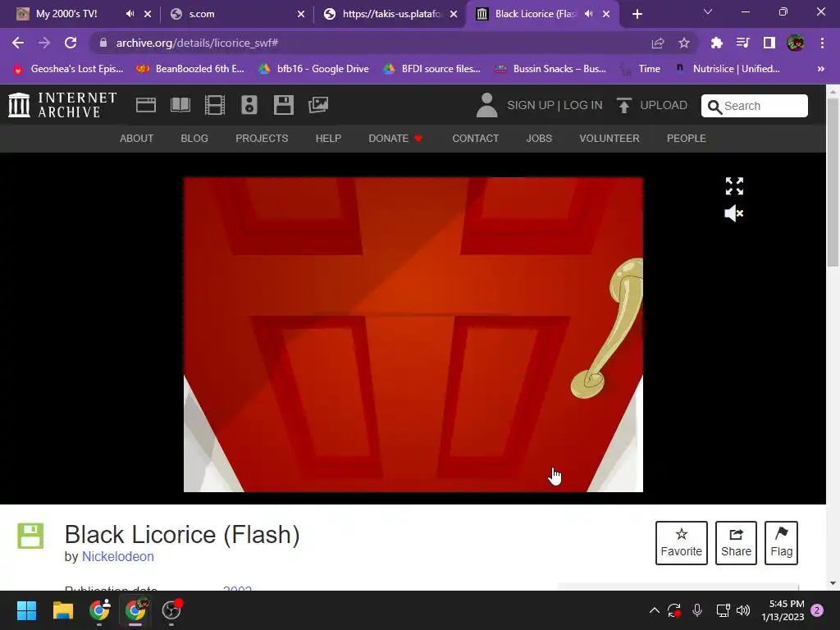Open the Chrome three-dot menu
The image size is (840, 630).
point(822,43)
